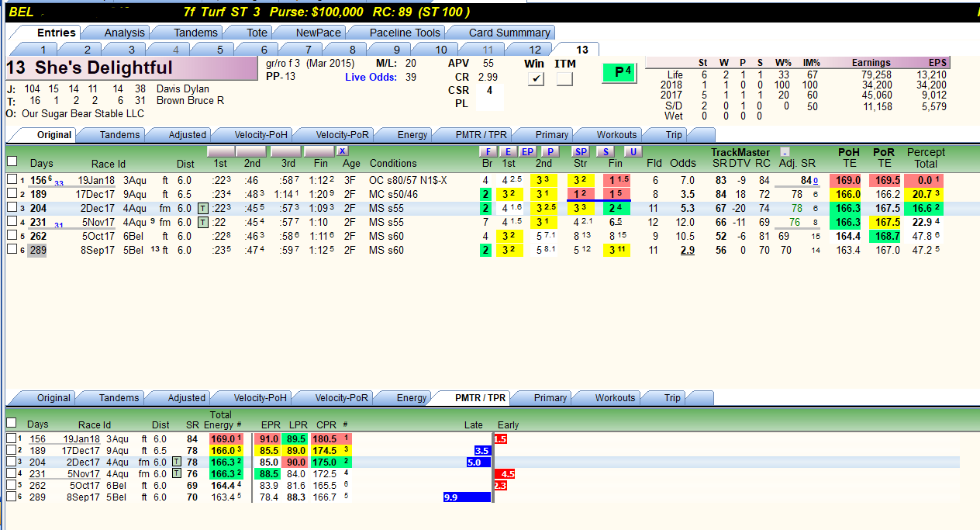Click the blank gray button above the 1st time column

[221, 151]
